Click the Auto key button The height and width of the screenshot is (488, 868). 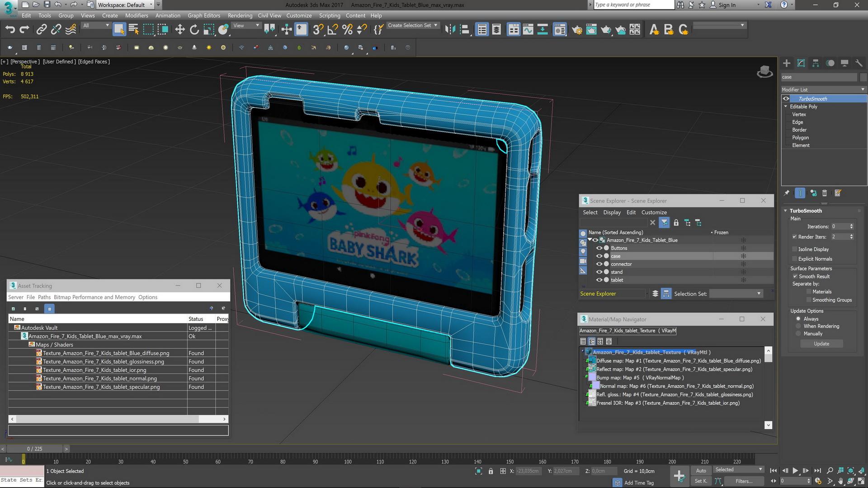pyautogui.click(x=701, y=470)
